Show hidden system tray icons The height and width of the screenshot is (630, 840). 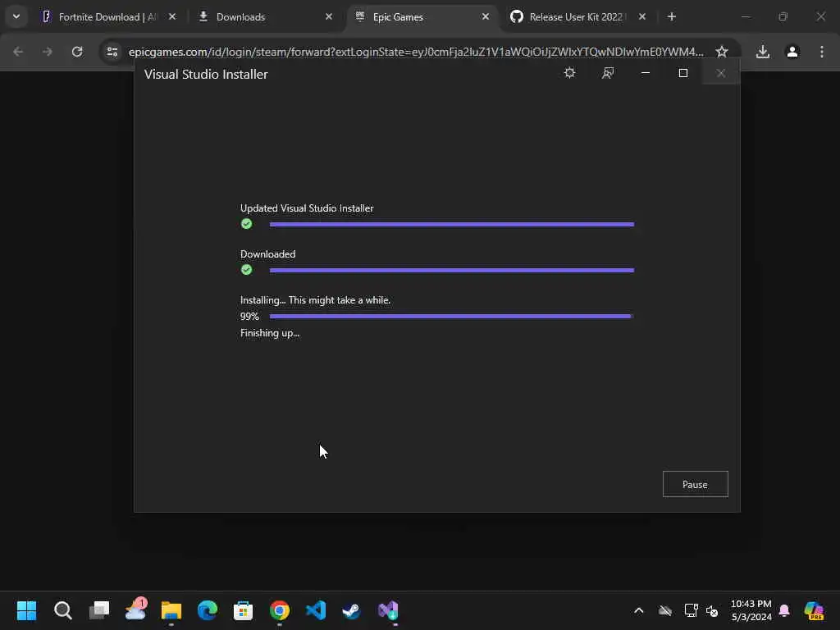click(x=638, y=610)
